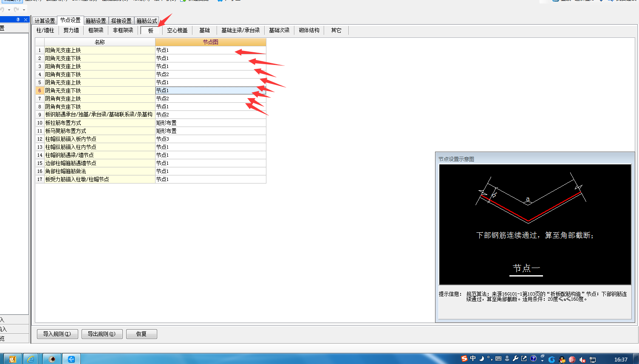This screenshot has height=364, width=639.
Task: Click the arrow-in-box skin icon in input bar
Action: point(524,359)
